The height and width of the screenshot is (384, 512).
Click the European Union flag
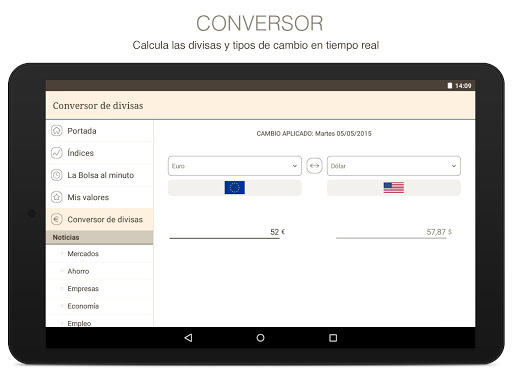tap(235, 187)
